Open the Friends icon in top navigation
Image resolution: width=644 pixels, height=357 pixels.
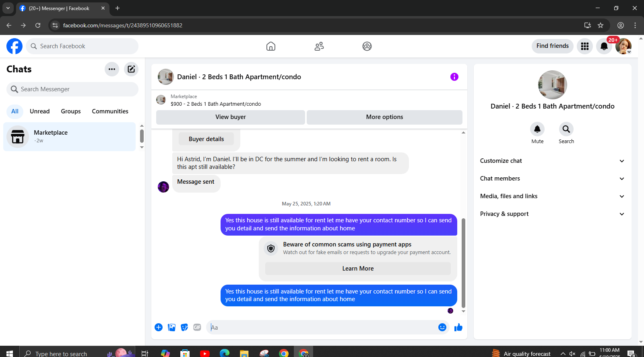319,46
